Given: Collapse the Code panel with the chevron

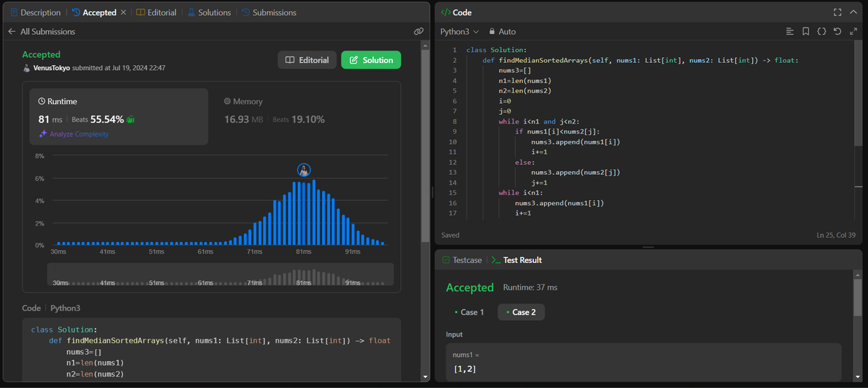Looking at the screenshot, I should [x=854, y=12].
